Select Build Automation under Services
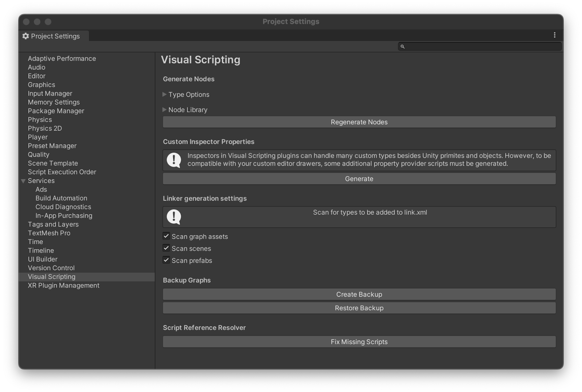582x392 pixels. pos(61,198)
